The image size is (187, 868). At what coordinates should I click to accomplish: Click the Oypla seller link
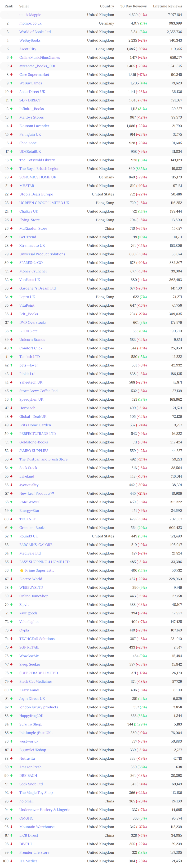click(24, 630)
